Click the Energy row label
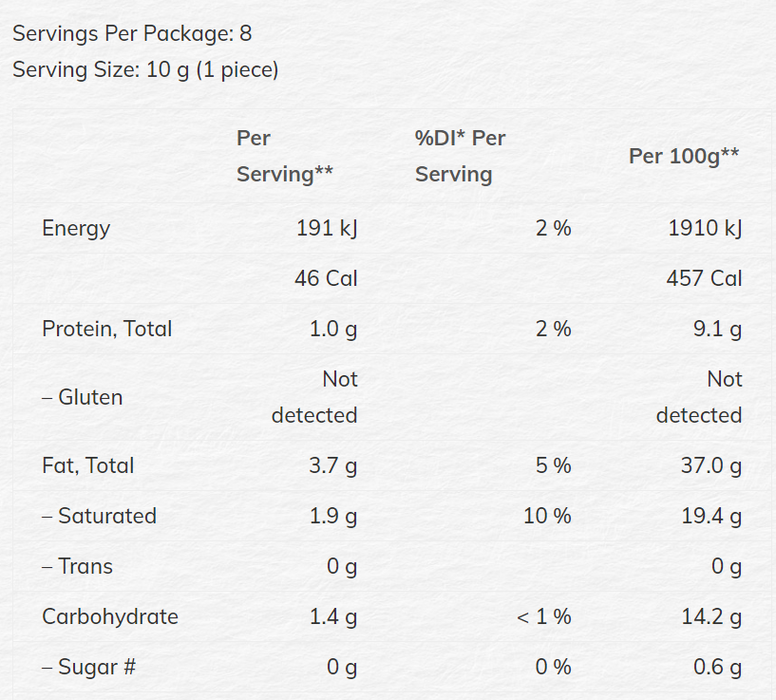Image resolution: width=776 pixels, height=700 pixels. (x=76, y=228)
